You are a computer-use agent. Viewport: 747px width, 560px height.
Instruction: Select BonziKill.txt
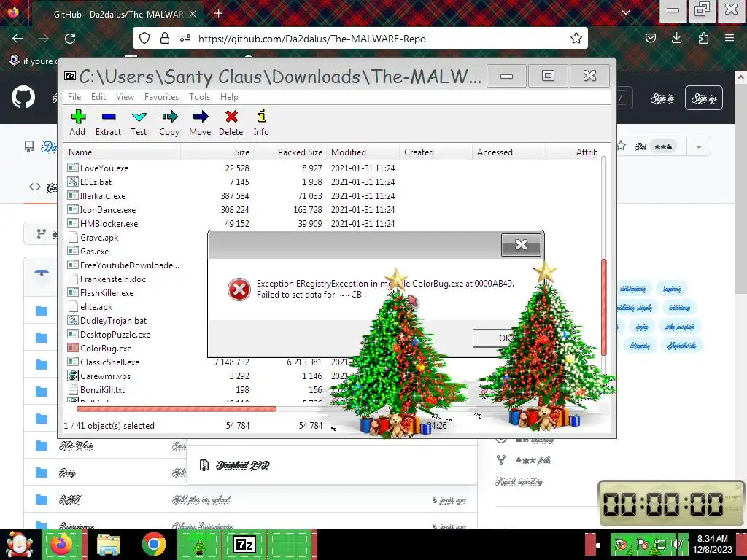point(102,389)
